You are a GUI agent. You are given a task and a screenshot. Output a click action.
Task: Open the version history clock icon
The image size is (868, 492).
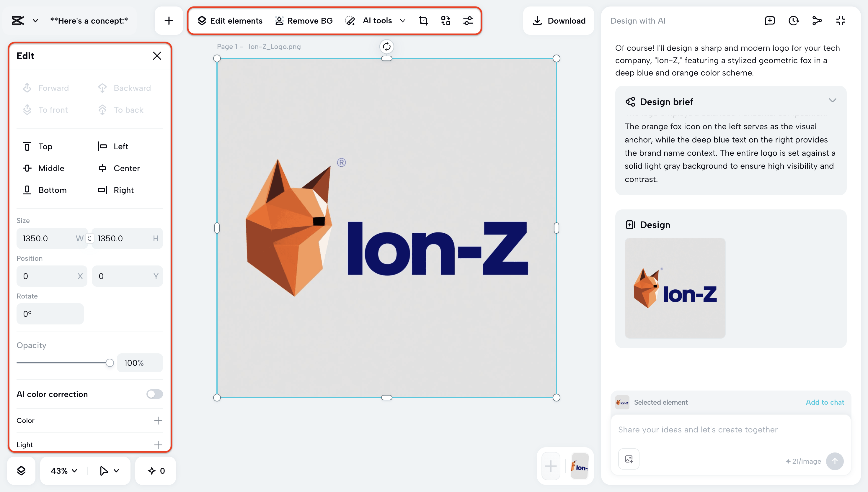click(x=794, y=21)
